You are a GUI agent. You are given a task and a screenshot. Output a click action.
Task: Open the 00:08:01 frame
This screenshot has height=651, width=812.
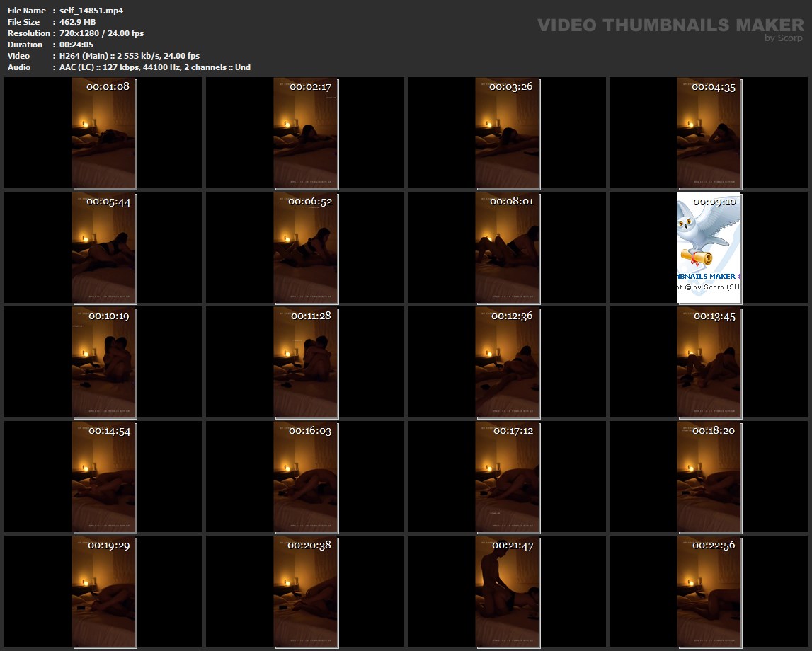[507, 248]
